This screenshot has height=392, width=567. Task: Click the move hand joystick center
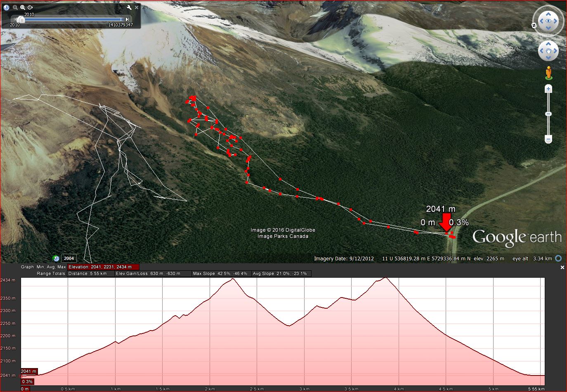(548, 51)
